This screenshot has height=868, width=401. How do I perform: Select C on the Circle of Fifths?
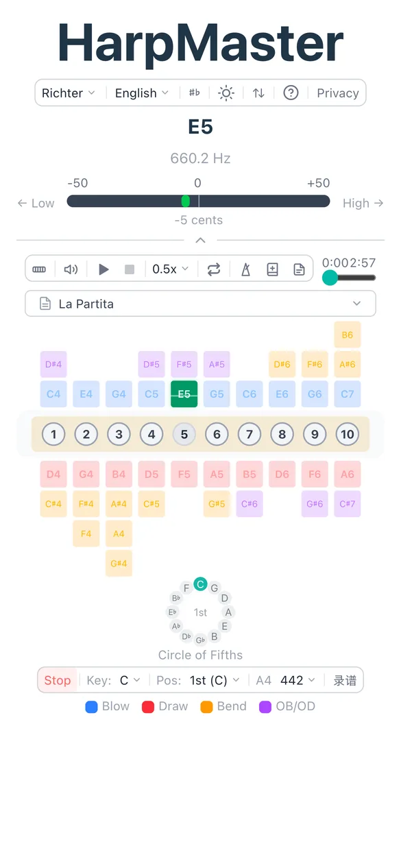point(200,584)
